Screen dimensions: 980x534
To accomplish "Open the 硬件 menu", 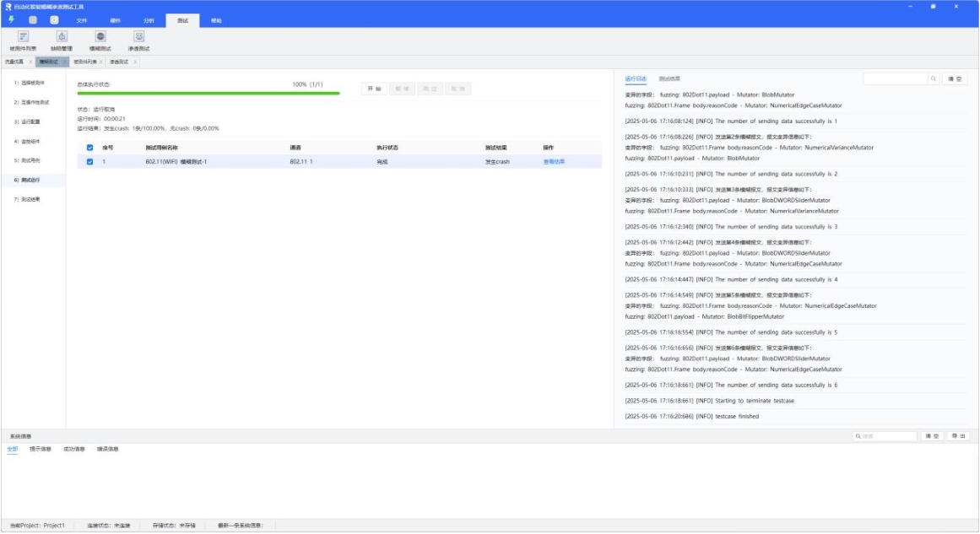I will (x=116, y=20).
